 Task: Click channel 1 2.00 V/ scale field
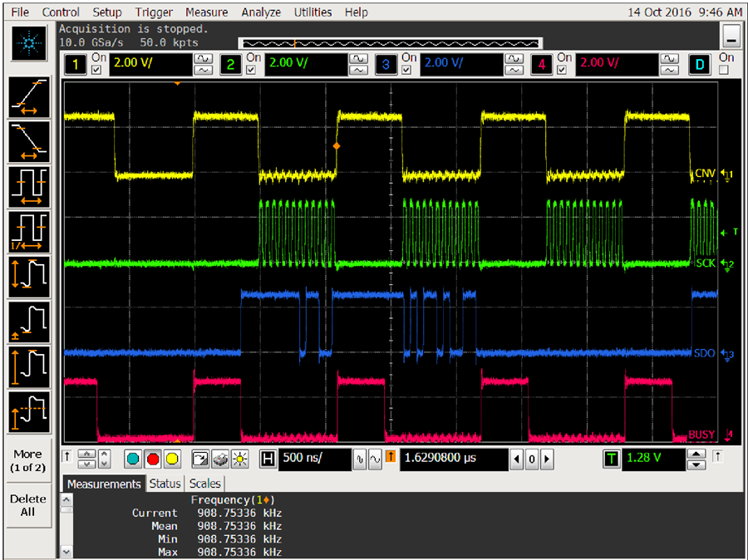(x=150, y=65)
